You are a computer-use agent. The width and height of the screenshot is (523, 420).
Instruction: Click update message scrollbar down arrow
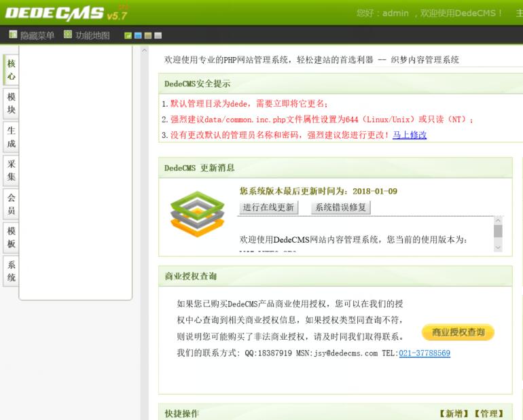[x=498, y=247]
